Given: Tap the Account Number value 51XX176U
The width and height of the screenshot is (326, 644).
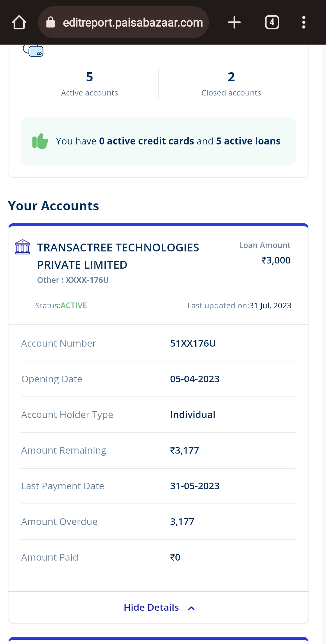Looking at the screenshot, I should [193, 343].
